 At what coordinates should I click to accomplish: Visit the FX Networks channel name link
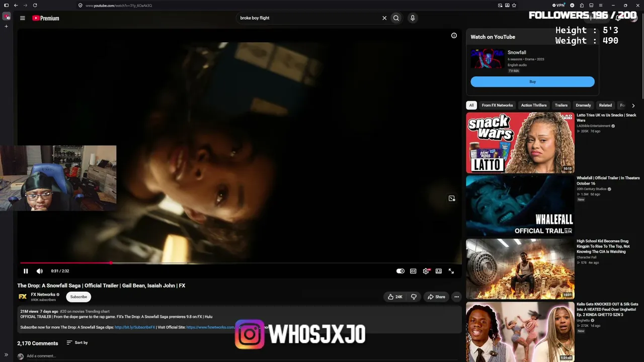(43, 295)
